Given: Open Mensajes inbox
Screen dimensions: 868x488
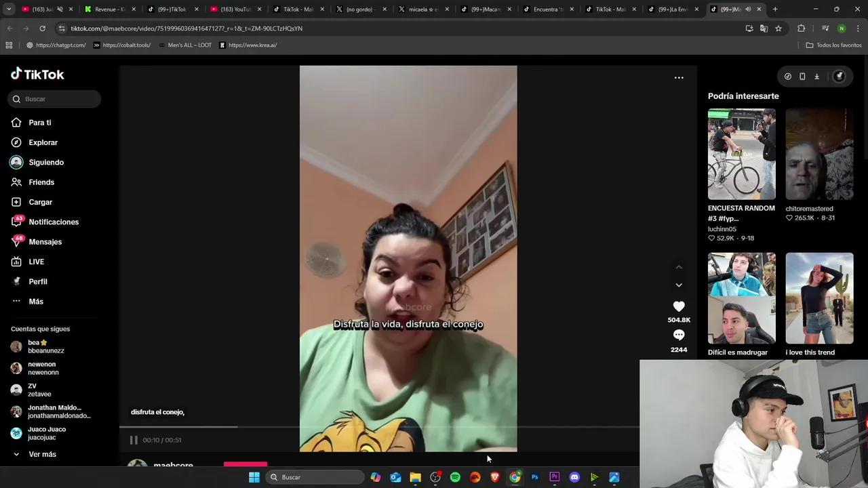Looking at the screenshot, I should [x=45, y=242].
